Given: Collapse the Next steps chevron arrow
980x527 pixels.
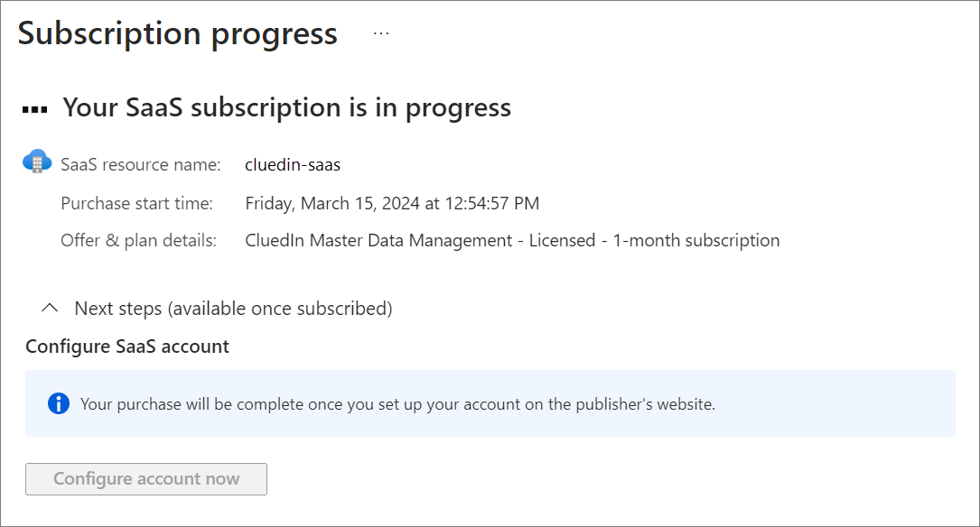Looking at the screenshot, I should (51, 309).
